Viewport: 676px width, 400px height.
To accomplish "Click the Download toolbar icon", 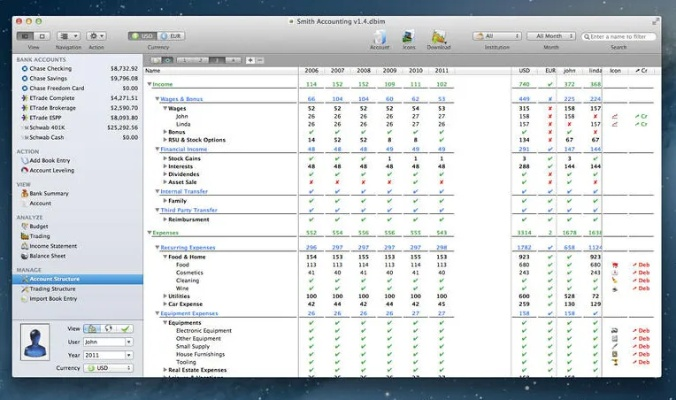I will [x=438, y=35].
